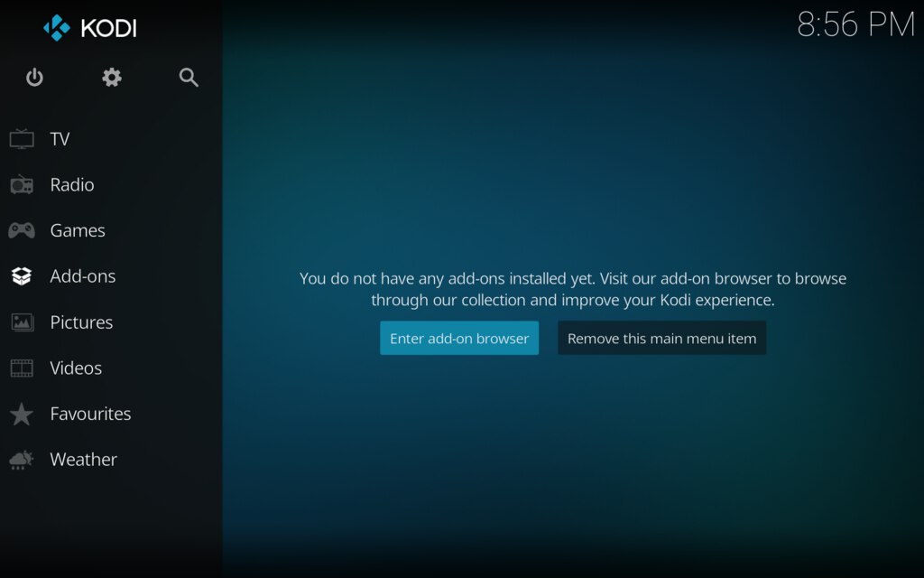Go to the Videos menu text label
This screenshot has width=924, height=578.
click(x=76, y=368)
